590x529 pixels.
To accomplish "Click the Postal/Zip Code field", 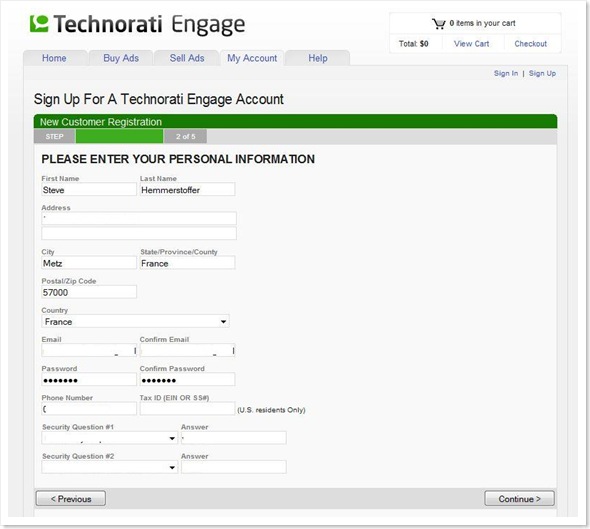I will 89,292.
